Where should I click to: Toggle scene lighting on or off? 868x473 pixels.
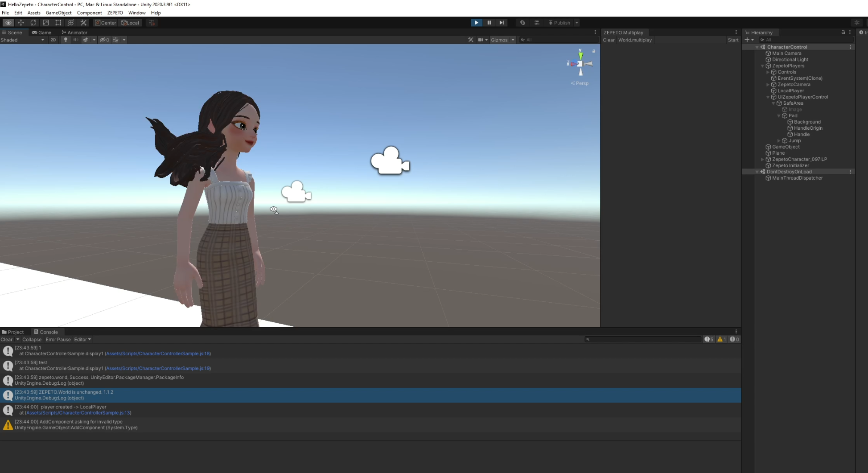(65, 40)
